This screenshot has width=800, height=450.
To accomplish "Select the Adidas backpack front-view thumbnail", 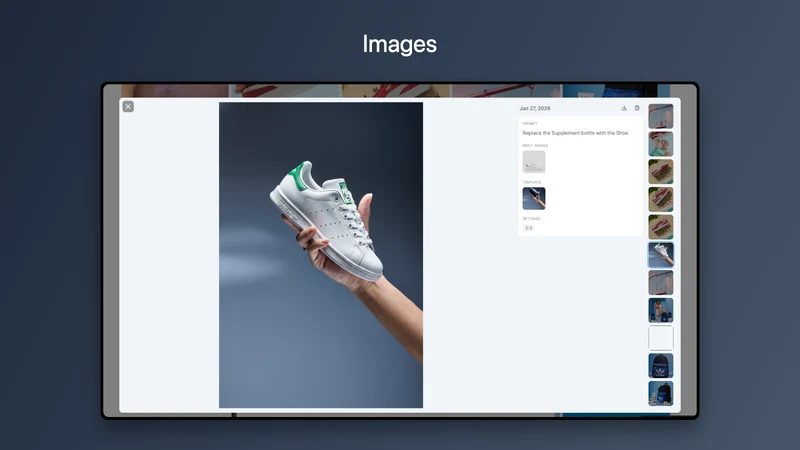I will (x=661, y=365).
